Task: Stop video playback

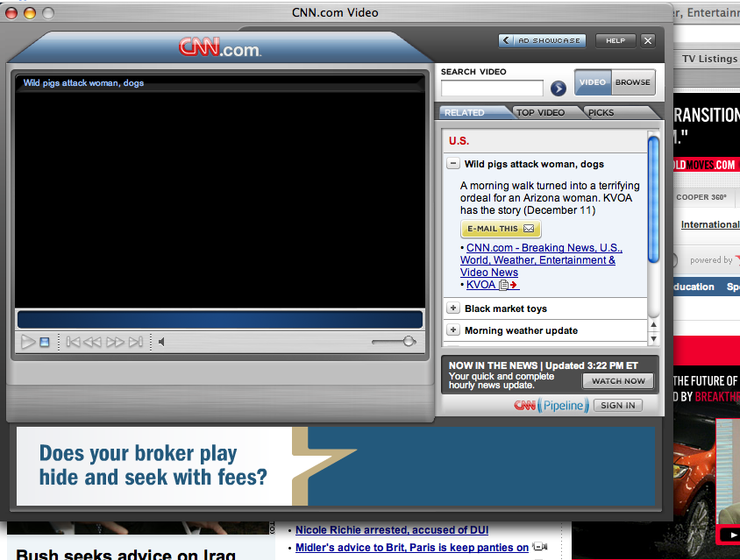Action: pyautogui.click(x=45, y=342)
